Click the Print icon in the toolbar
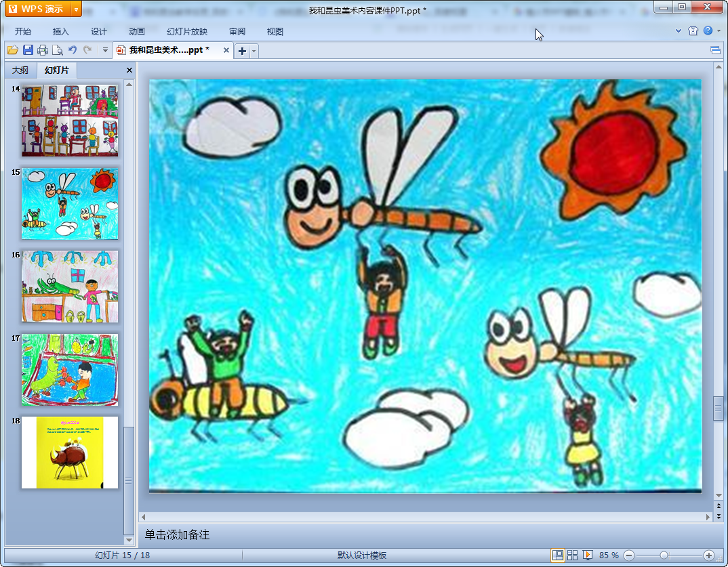728x567 pixels. [x=43, y=50]
